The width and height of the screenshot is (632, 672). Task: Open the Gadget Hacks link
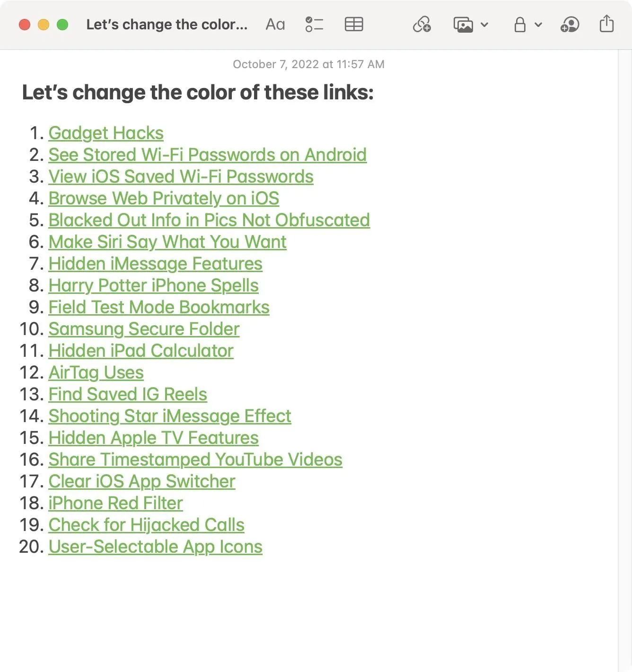[106, 133]
